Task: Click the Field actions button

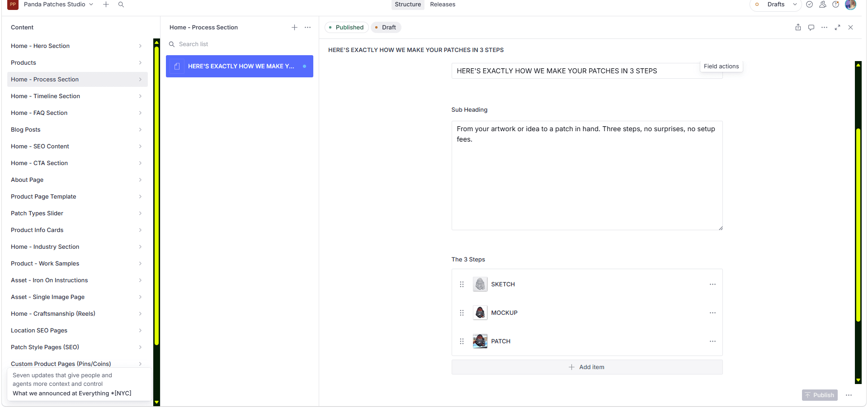Action: (x=721, y=66)
